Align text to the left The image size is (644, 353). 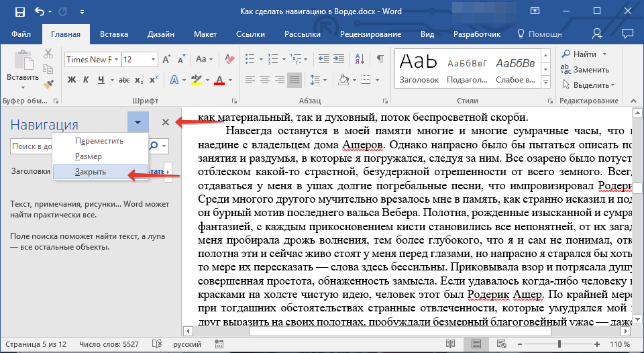250,80
